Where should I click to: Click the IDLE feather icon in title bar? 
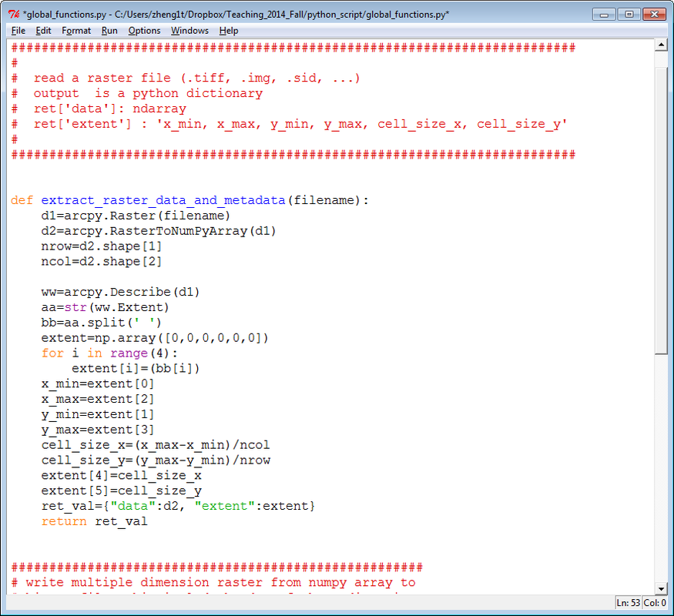(x=14, y=14)
